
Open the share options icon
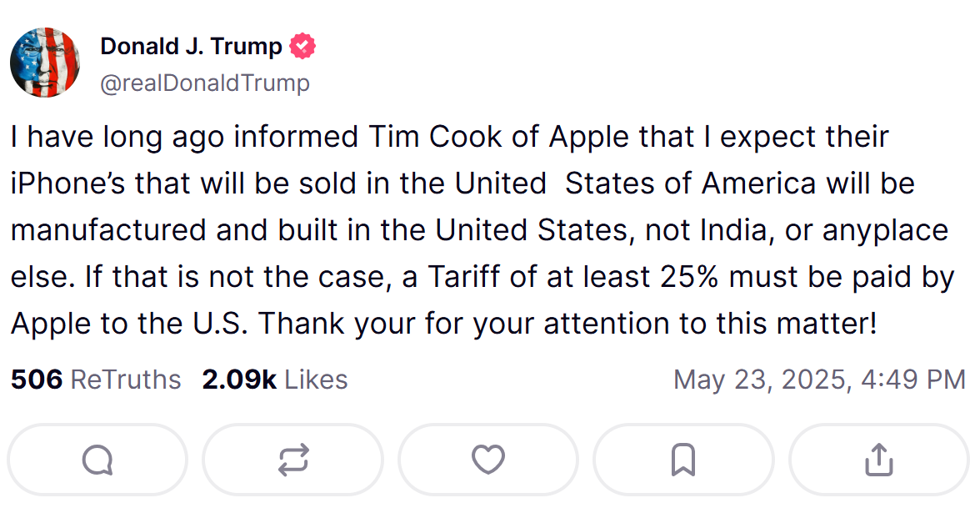(878, 460)
